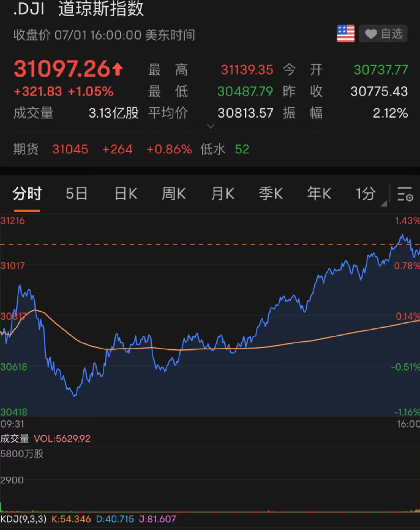Click the 1.43% axis label

[x=408, y=221]
